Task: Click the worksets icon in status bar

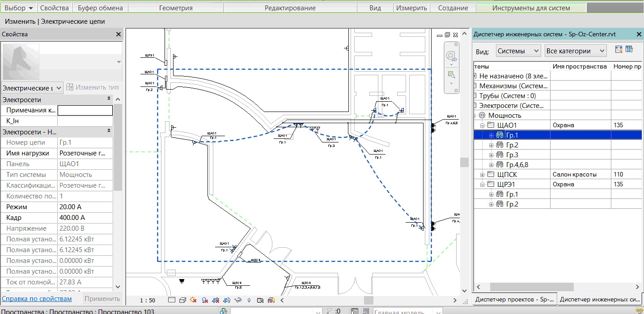Action: click(223, 311)
